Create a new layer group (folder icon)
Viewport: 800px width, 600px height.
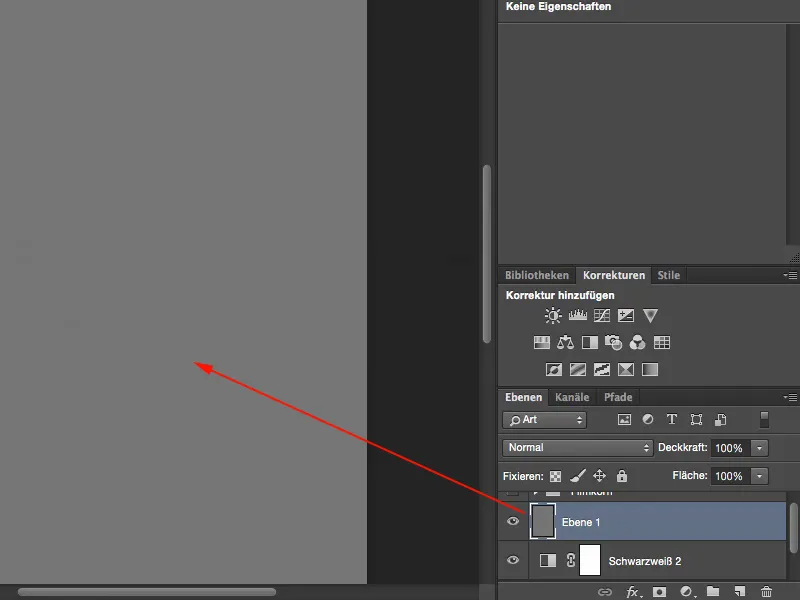(x=713, y=591)
